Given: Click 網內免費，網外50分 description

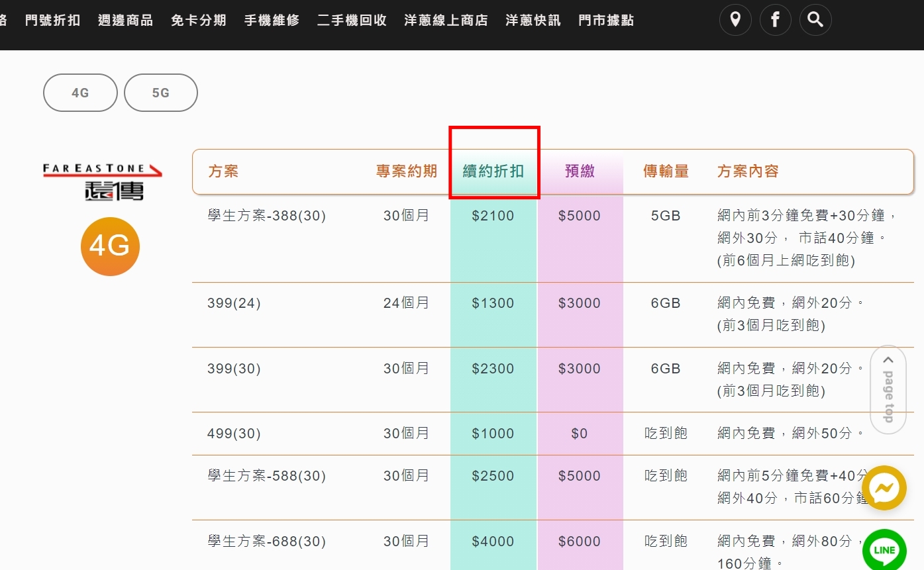Looking at the screenshot, I should 792,434.
